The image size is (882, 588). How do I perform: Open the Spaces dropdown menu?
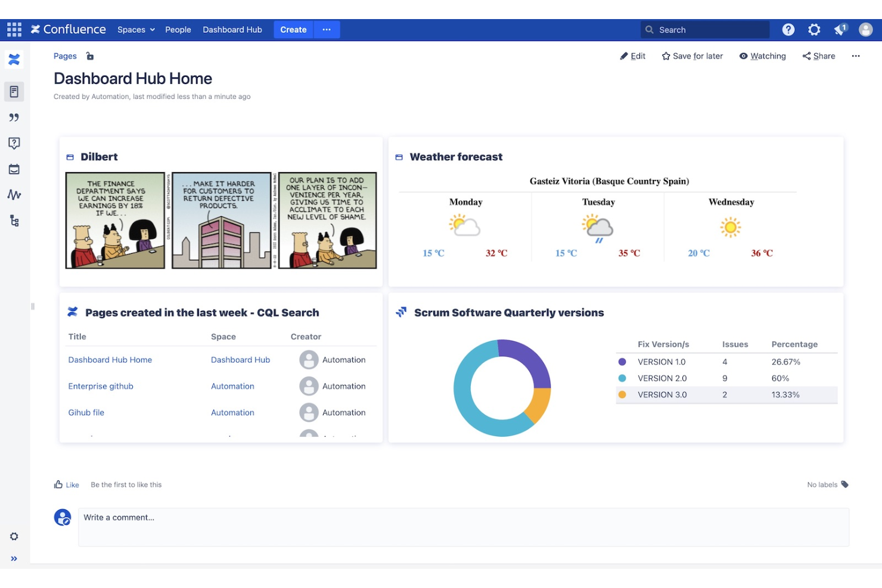[136, 30]
